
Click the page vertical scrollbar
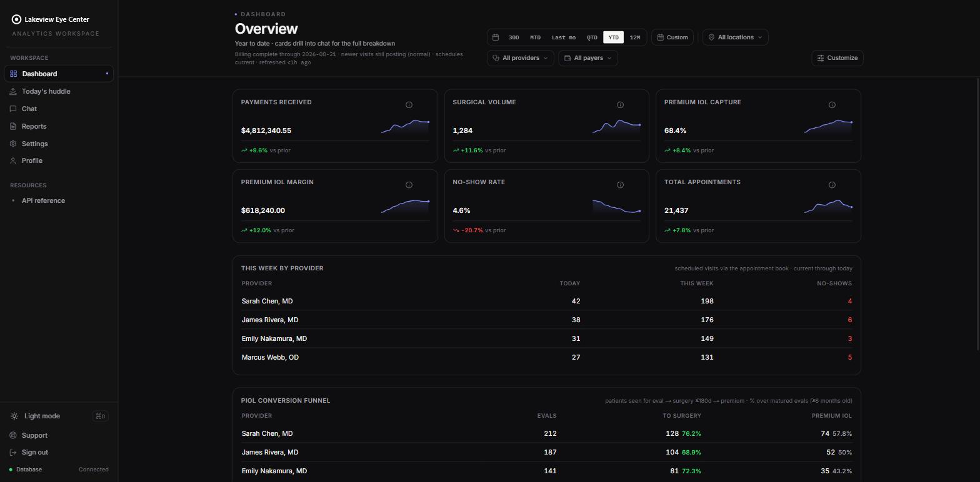pyautogui.click(x=977, y=214)
